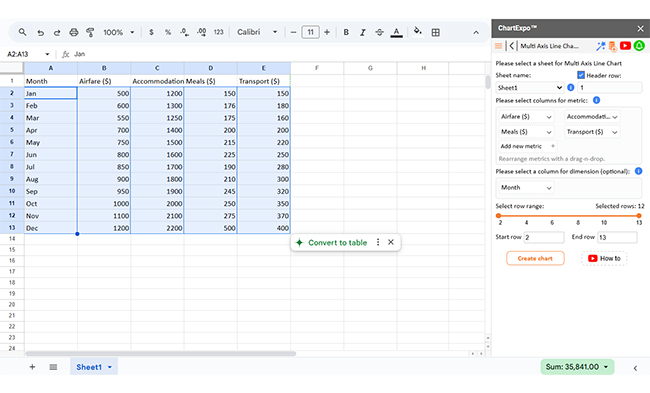Click the Create chart button
This screenshot has height=393, width=650.
click(x=535, y=258)
